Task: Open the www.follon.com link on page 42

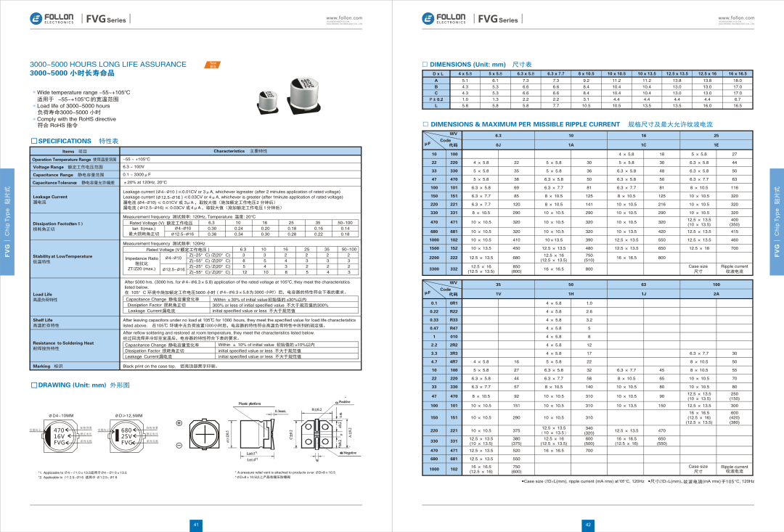Action: [736, 17]
